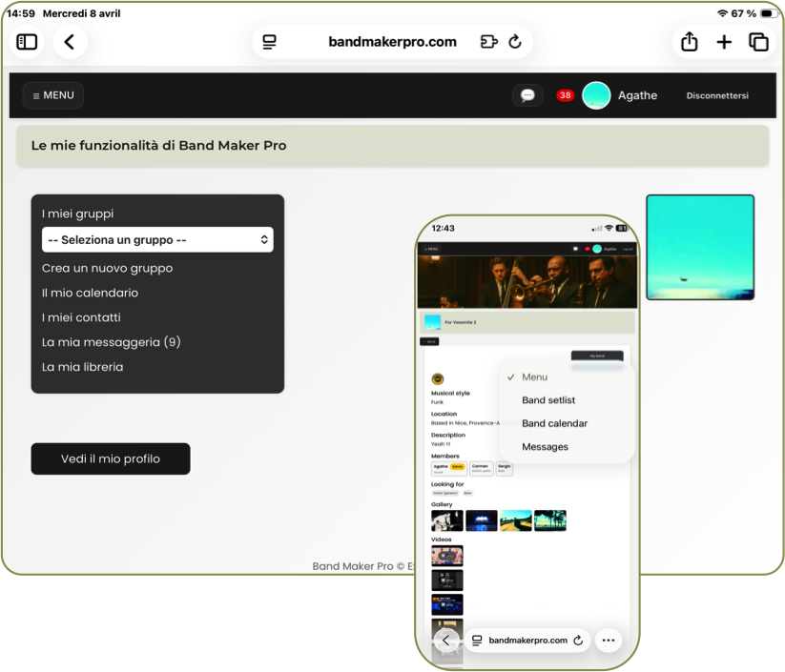Click the 'Vedi il mio profilo' button
Viewport: 785px width, 672px height.
[x=111, y=458]
